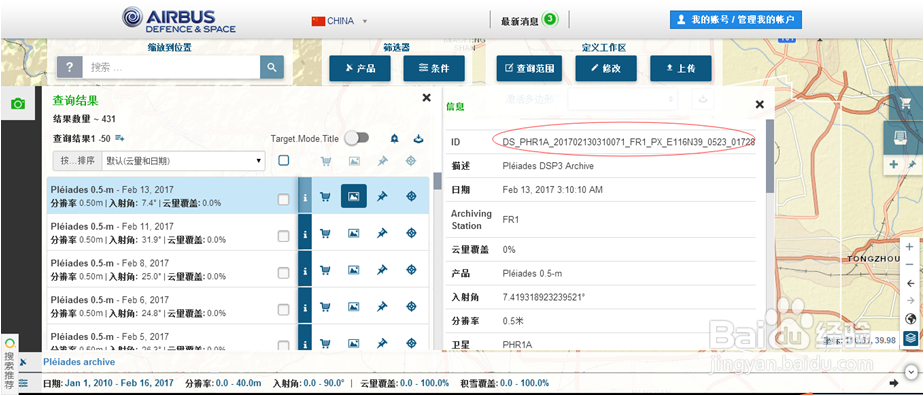Image resolution: width=924 pixels, height=396 pixels.
Task: Click the results list scrollbar
Action: pyautogui.click(x=437, y=180)
